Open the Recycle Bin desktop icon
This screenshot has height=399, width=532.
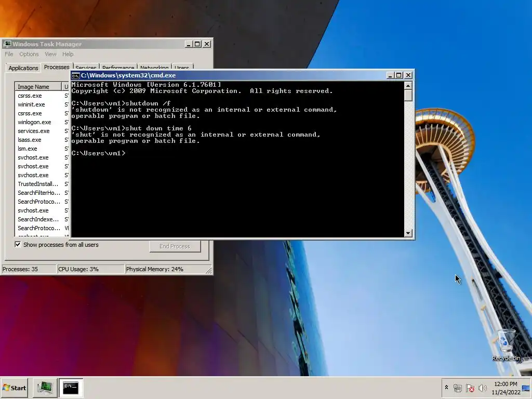[x=506, y=345]
